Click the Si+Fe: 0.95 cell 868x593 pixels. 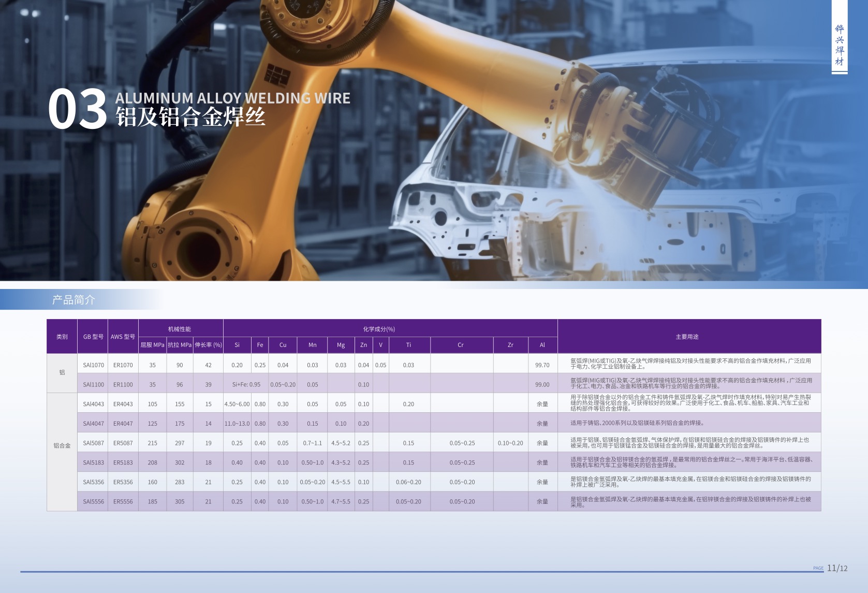click(246, 385)
